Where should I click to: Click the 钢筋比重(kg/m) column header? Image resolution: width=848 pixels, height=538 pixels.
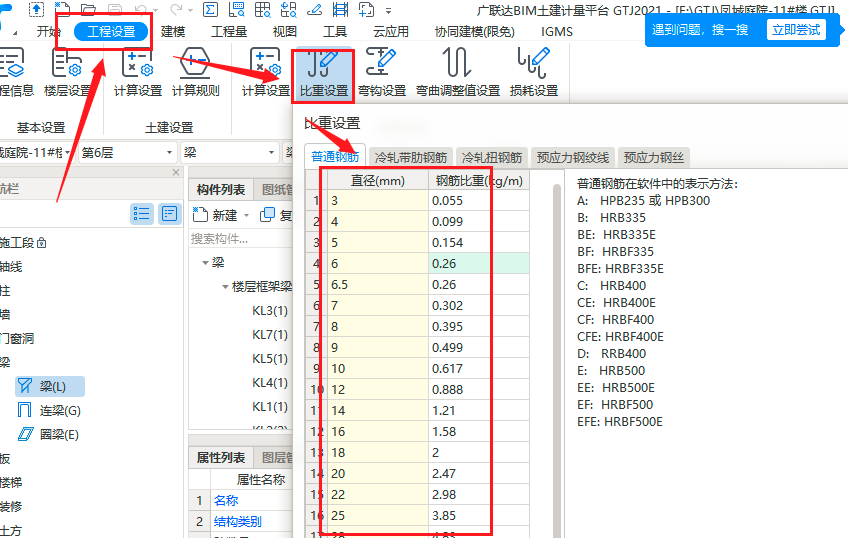[x=479, y=181]
